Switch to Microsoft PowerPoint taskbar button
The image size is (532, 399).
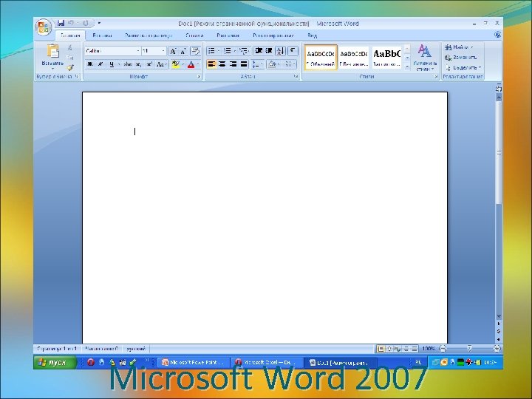[193, 363]
